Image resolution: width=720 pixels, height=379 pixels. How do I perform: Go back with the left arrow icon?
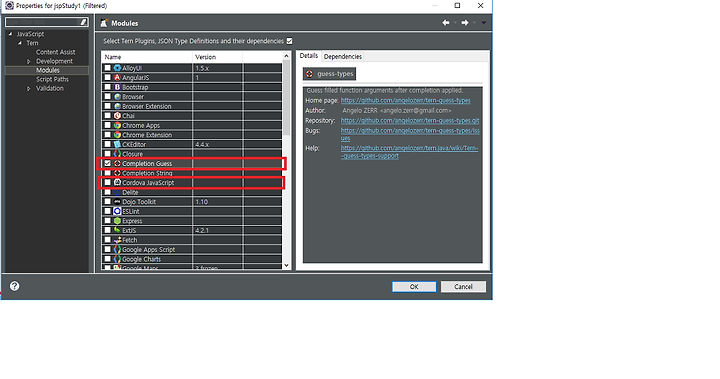[445, 23]
